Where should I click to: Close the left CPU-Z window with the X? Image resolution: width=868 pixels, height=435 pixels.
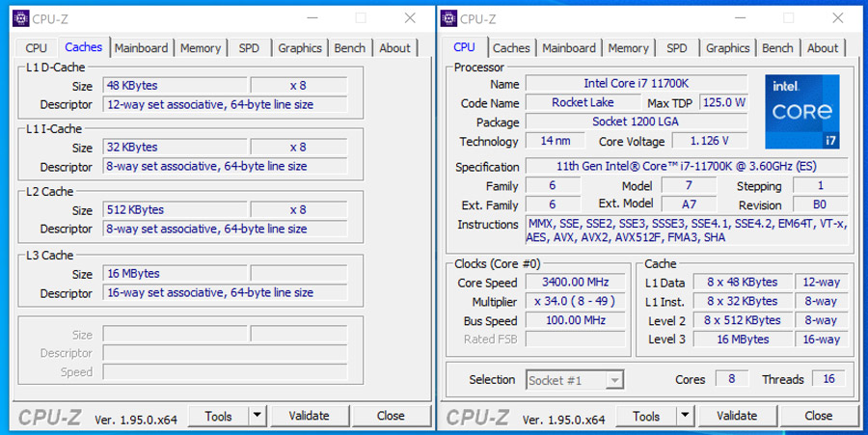coord(410,18)
